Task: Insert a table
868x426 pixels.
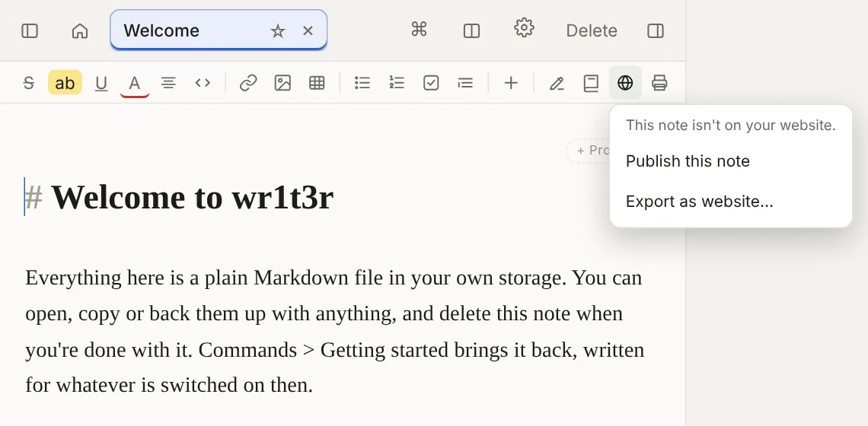Action: [x=317, y=83]
